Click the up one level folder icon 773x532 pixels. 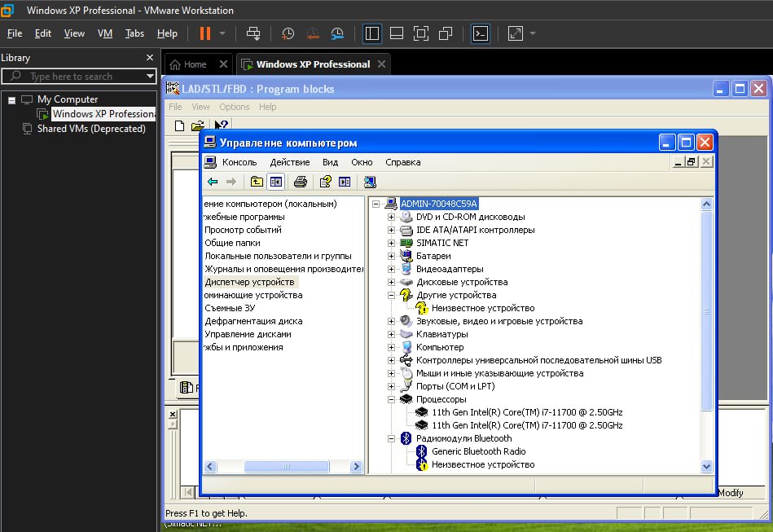[257, 182]
